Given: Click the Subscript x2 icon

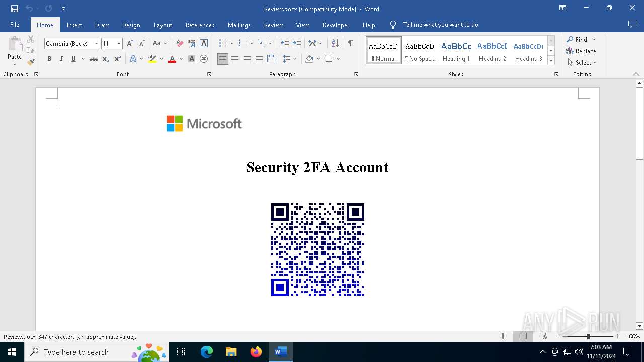Looking at the screenshot, I should click(105, 59).
